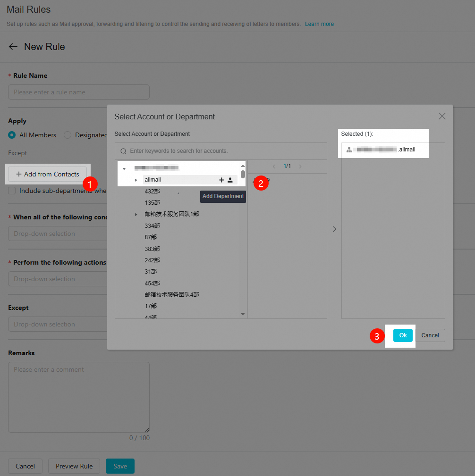Open the actions Drop-down selection
475x476 pixels.
click(58, 279)
